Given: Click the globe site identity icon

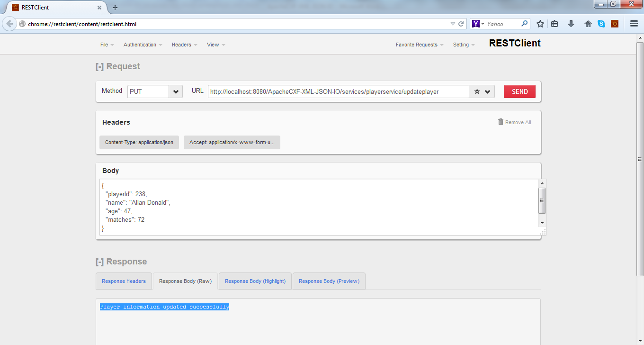Looking at the screenshot, I should click(x=22, y=24).
